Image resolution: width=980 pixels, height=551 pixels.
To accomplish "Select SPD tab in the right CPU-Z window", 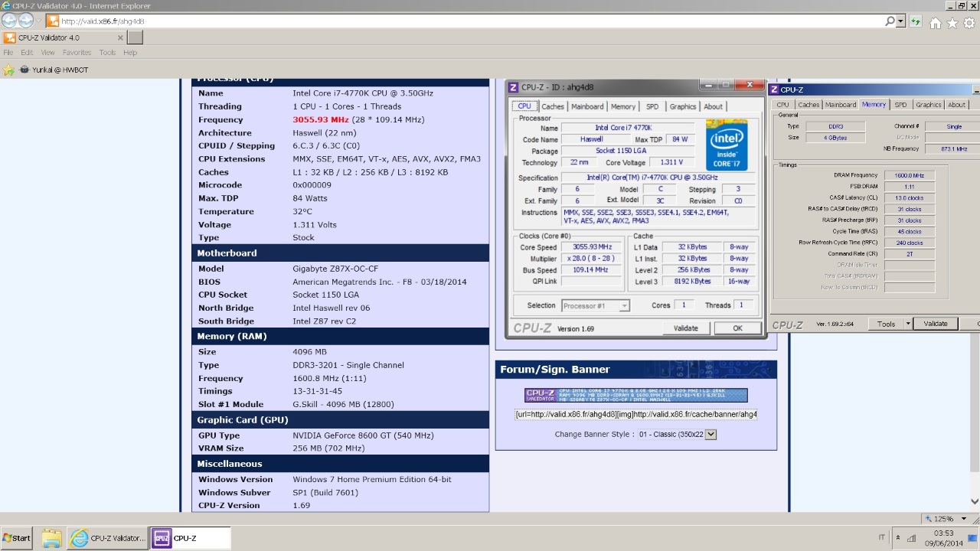I will [900, 105].
